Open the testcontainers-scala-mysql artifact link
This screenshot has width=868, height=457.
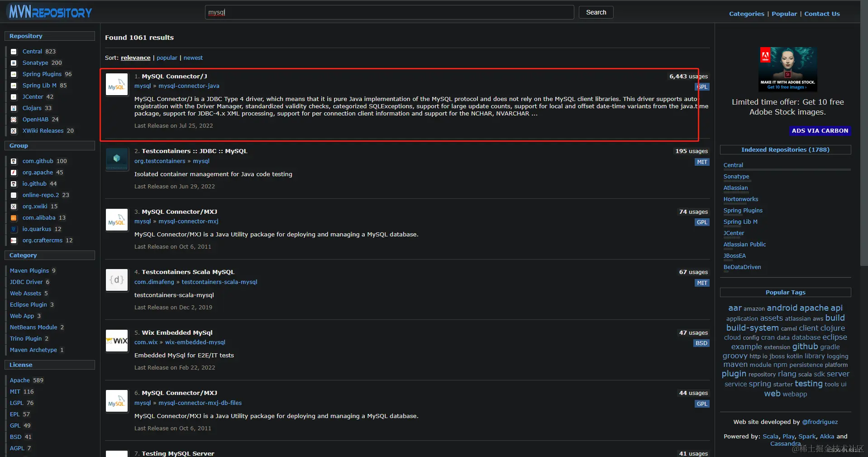[x=219, y=282]
